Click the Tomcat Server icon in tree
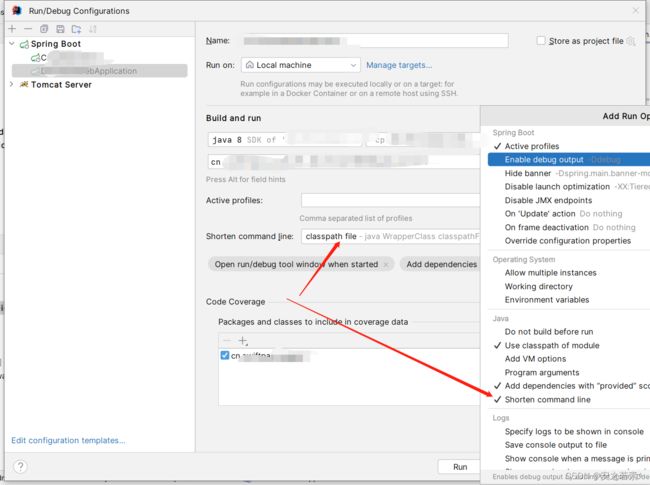 point(24,85)
